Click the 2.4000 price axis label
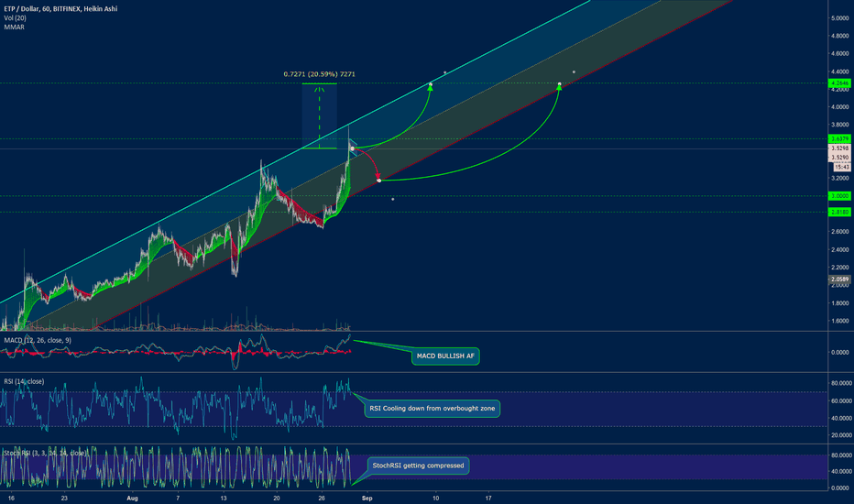This screenshot has width=854, height=504. 840,249
